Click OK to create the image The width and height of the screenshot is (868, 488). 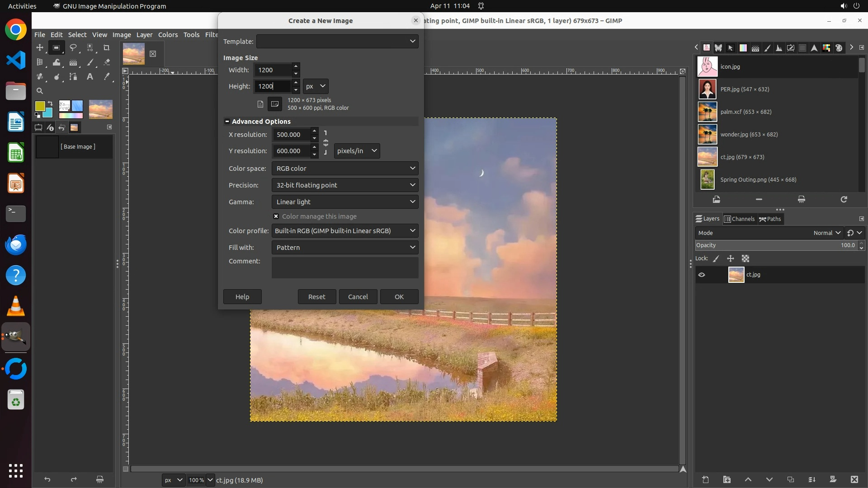point(399,297)
